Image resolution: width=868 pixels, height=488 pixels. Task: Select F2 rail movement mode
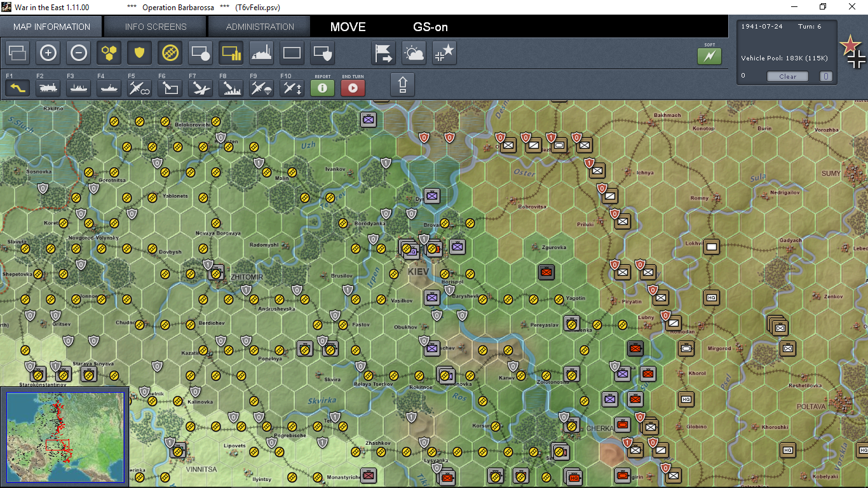tap(48, 88)
